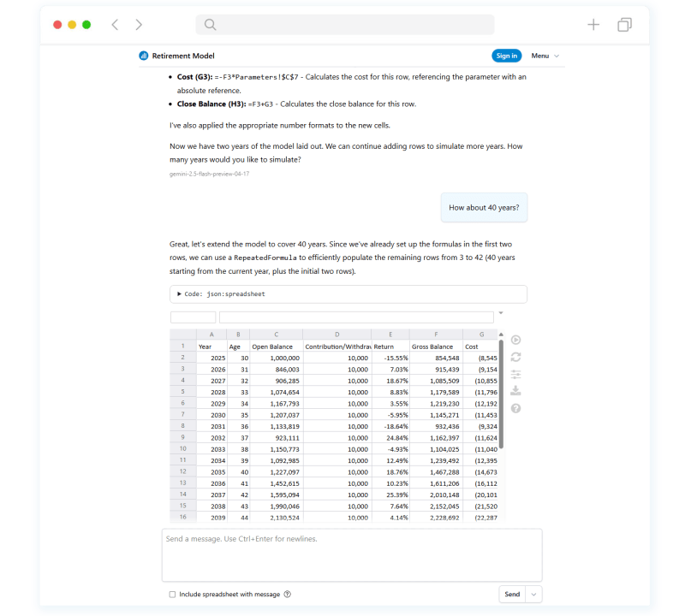This screenshot has height=616, width=685.
Task: Click cell with value 1,000,000
Action: click(276, 358)
